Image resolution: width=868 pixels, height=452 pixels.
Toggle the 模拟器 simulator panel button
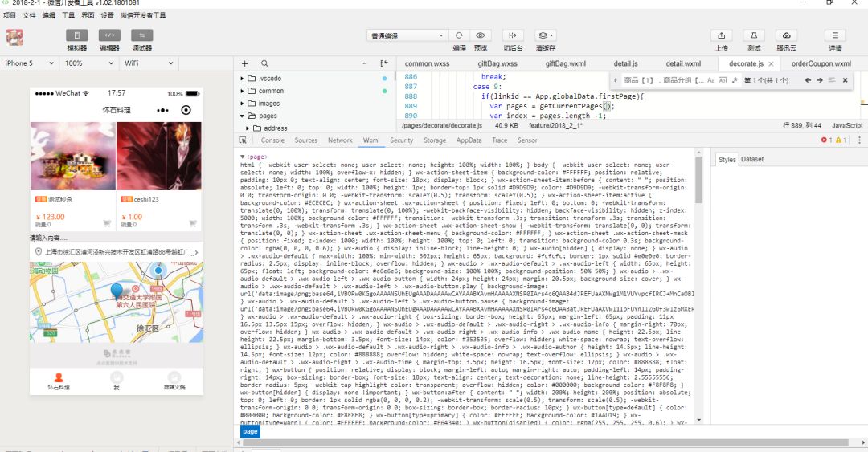77,35
